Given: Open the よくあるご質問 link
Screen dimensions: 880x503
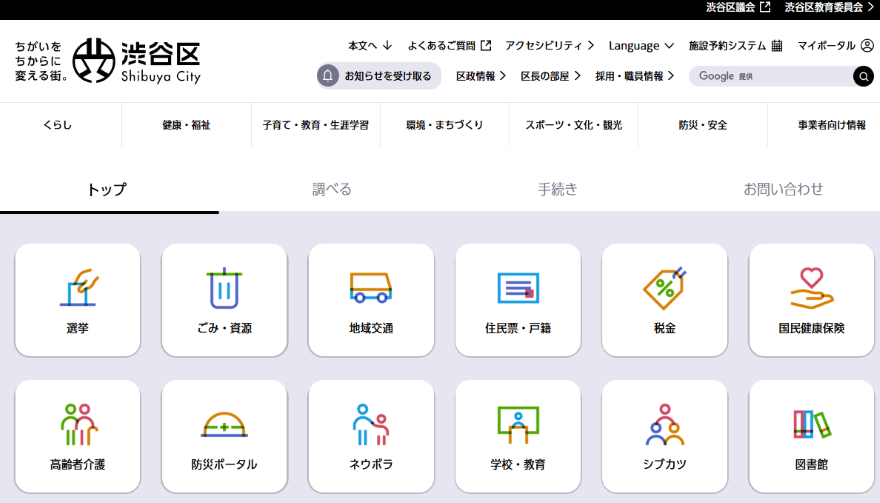Looking at the screenshot, I should tap(441, 45).
